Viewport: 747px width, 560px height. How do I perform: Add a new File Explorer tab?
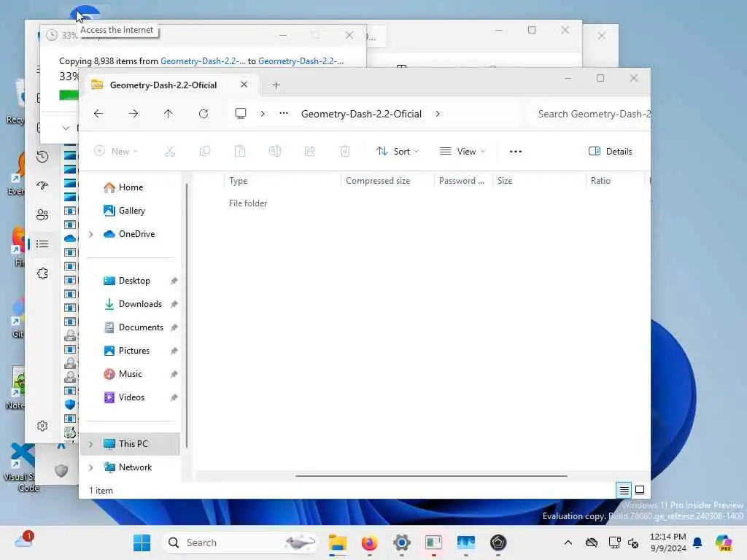(x=276, y=85)
